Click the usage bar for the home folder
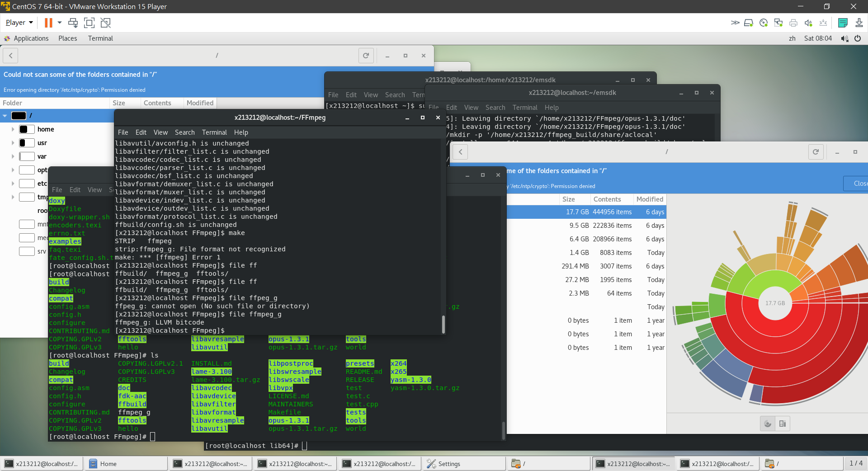The width and height of the screenshot is (868, 471). coord(27,129)
